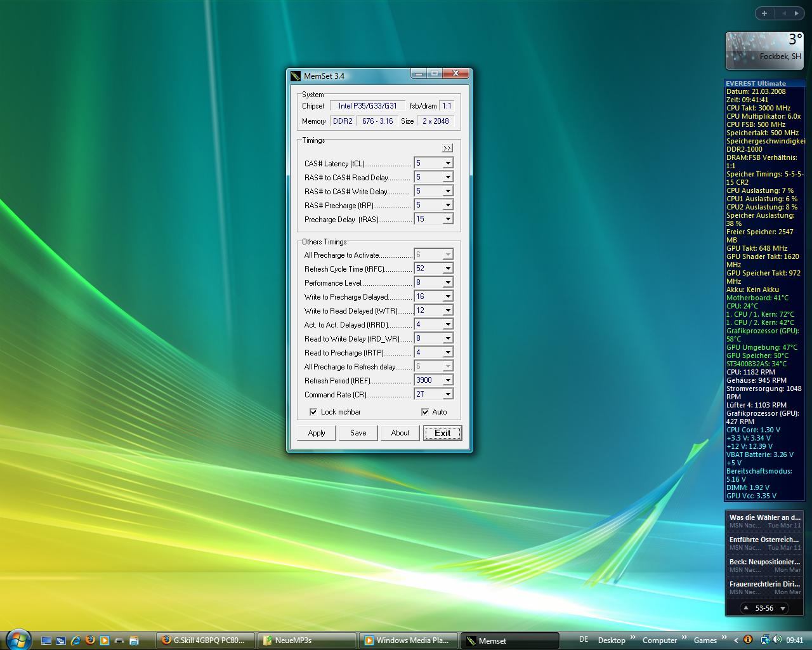Open the Windows Start orb
This screenshot has width=812, height=650.
18,639
